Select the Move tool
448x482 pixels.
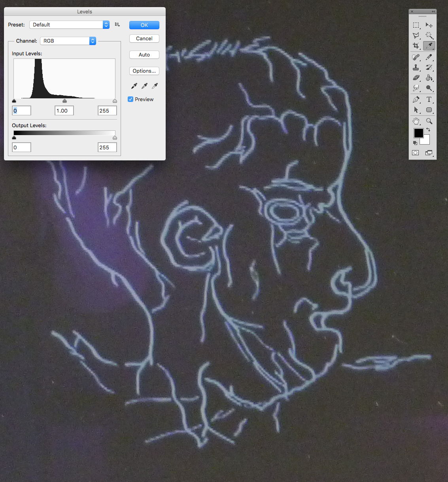(429, 25)
